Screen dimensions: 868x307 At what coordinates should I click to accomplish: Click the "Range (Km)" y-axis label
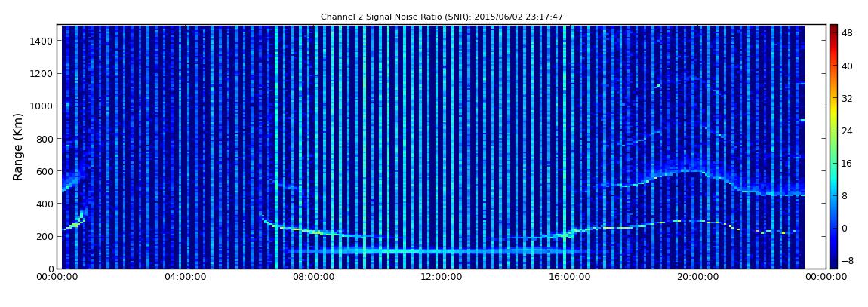click(x=18, y=146)
